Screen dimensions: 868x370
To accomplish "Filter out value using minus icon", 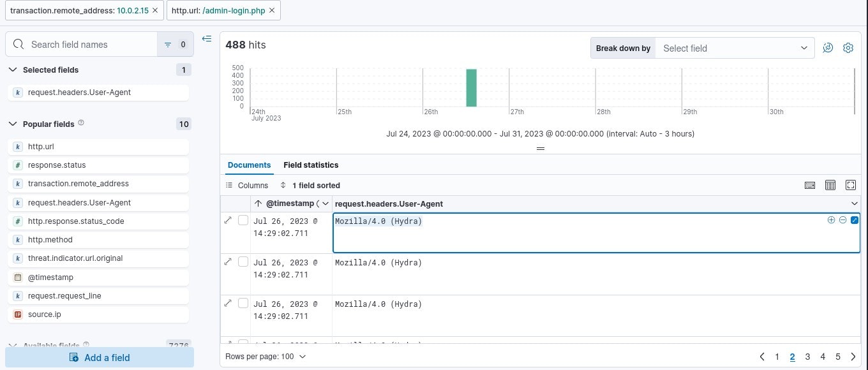I will pos(842,220).
